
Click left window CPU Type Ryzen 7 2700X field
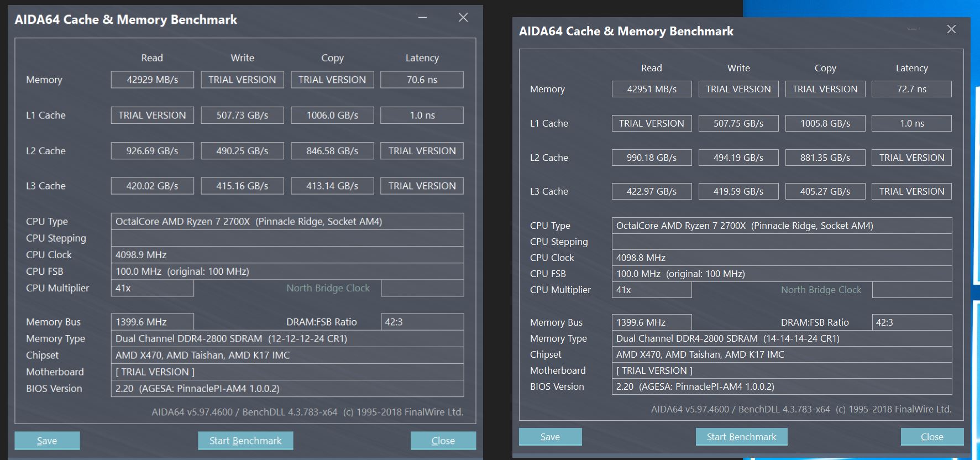click(x=287, y=222)
